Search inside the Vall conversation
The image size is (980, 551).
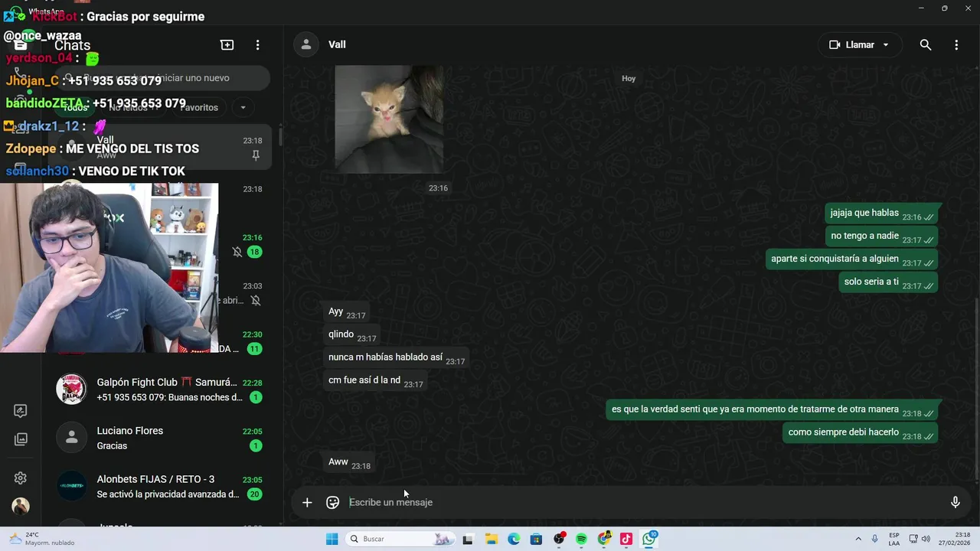pos(926,45)
